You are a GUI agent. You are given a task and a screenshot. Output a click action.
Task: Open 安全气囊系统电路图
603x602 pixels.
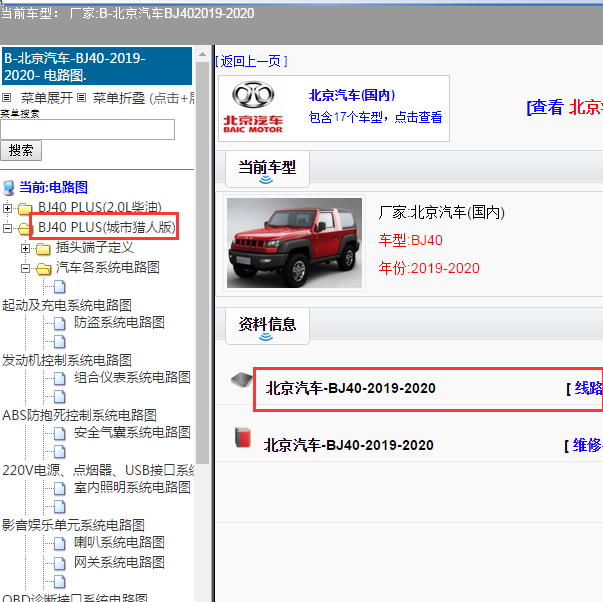(132, 432)
